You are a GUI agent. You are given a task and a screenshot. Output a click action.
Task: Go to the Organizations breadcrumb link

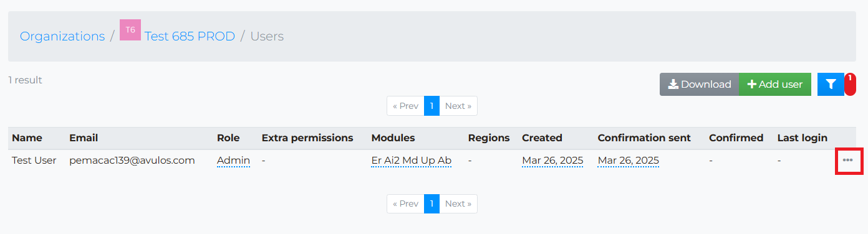[x=62, y=36]
